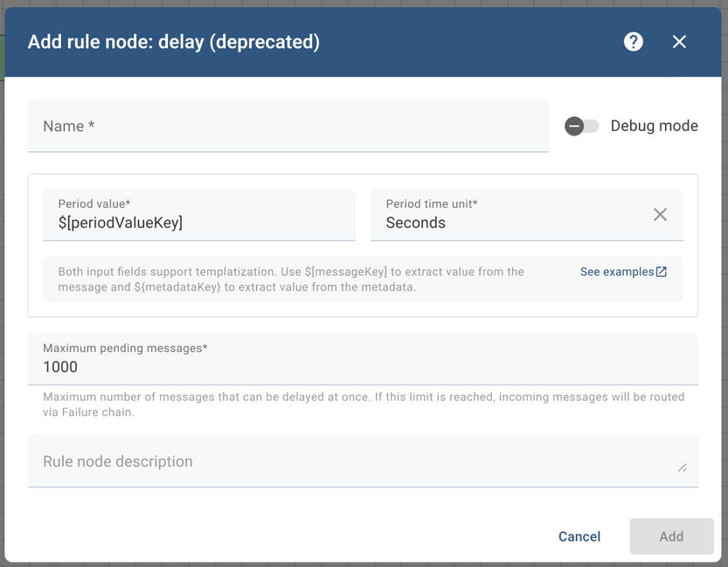This screenshot has width=728, height=567.
Task: Edit the Period value field
Action: (x=198, y=215)
